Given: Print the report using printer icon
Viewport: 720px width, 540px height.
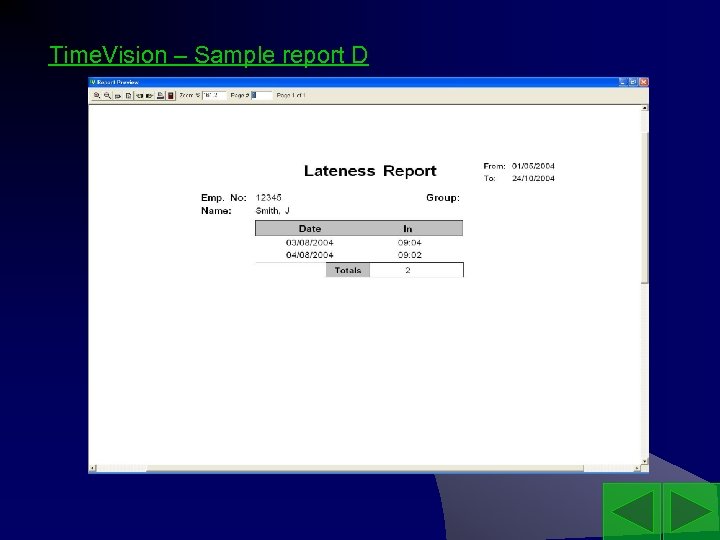Looking at the screenshot, I should pyautogui.click(x=160, y=96).
